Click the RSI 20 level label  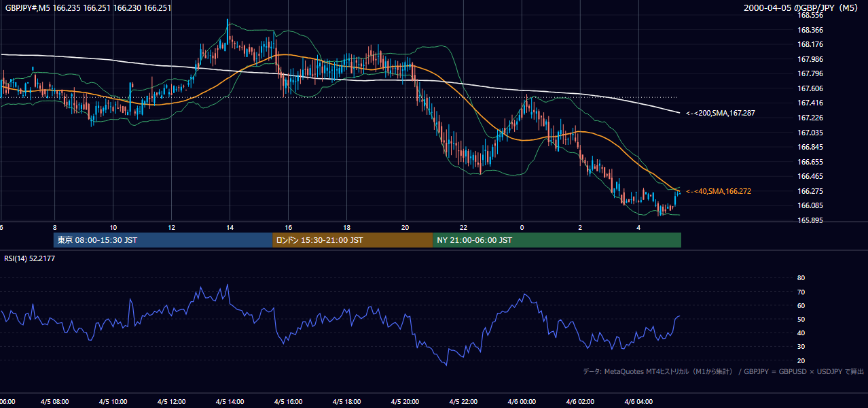click(x=801, y=360)
